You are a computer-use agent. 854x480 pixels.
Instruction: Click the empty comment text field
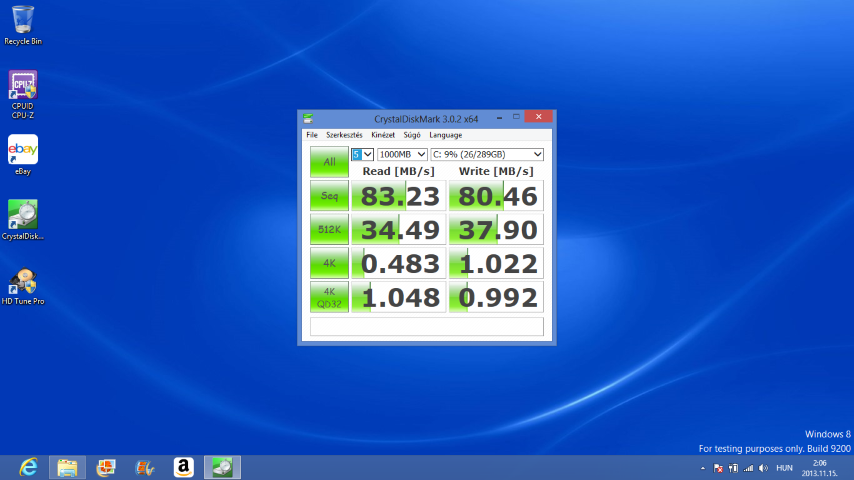pos(427,327)
